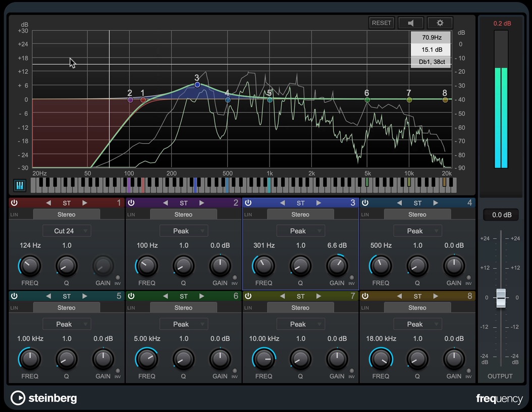The height and width of the screenshot is (412, 532).
Task: Open band 3 Peak filter type dropdown
Action: click(301, 231)
